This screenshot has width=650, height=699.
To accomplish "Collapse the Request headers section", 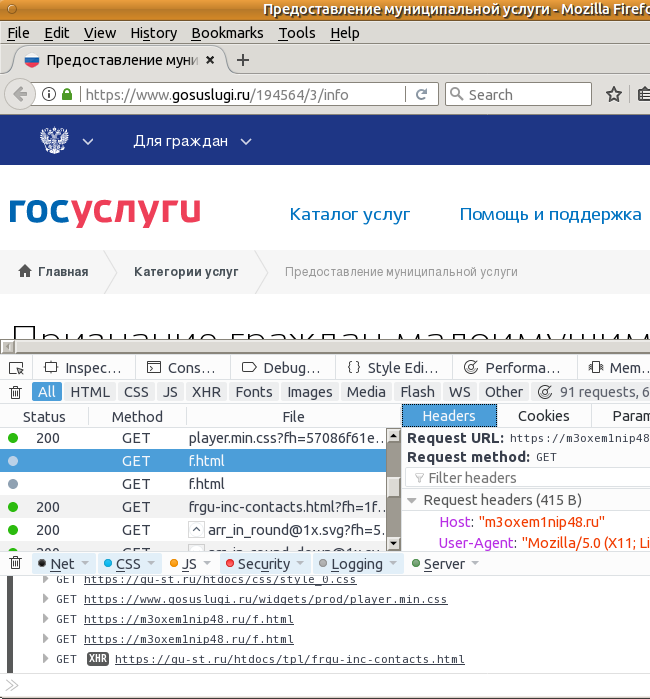I will (x=412, y=500).
